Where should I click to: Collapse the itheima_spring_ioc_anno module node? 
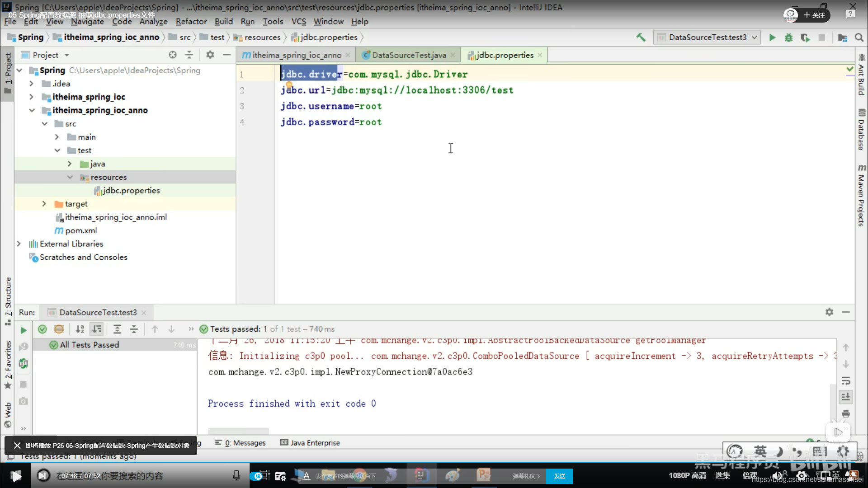click(x=32, y=110)
